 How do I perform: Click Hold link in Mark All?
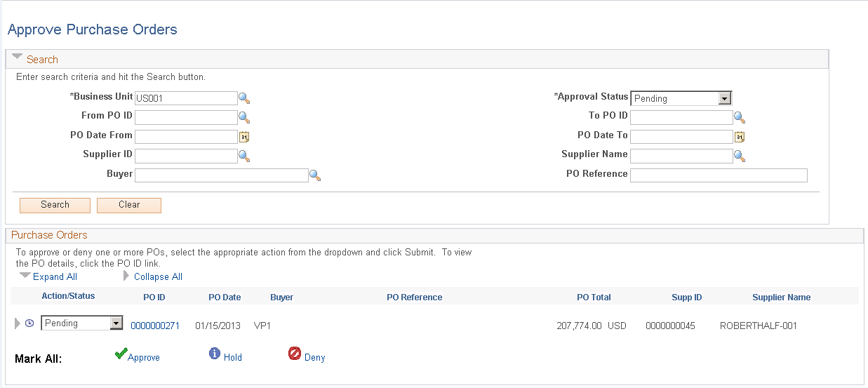(233, 357)
